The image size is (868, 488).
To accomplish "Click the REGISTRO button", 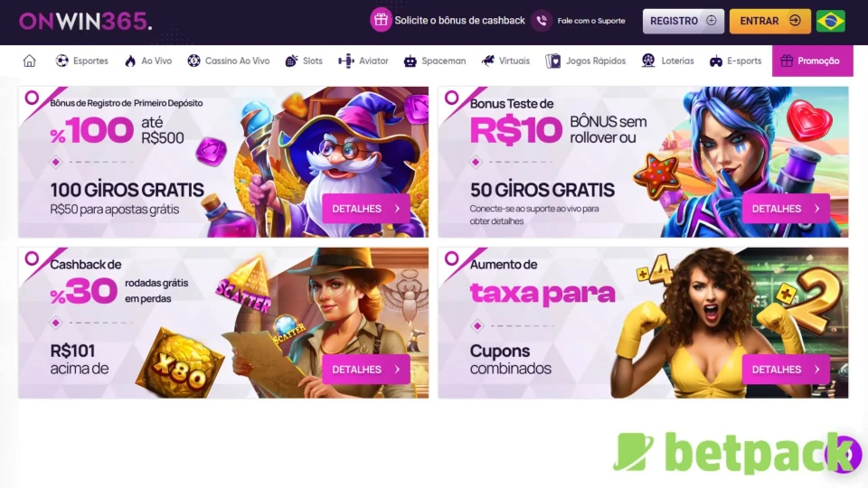I will click(x=684, y=21).
